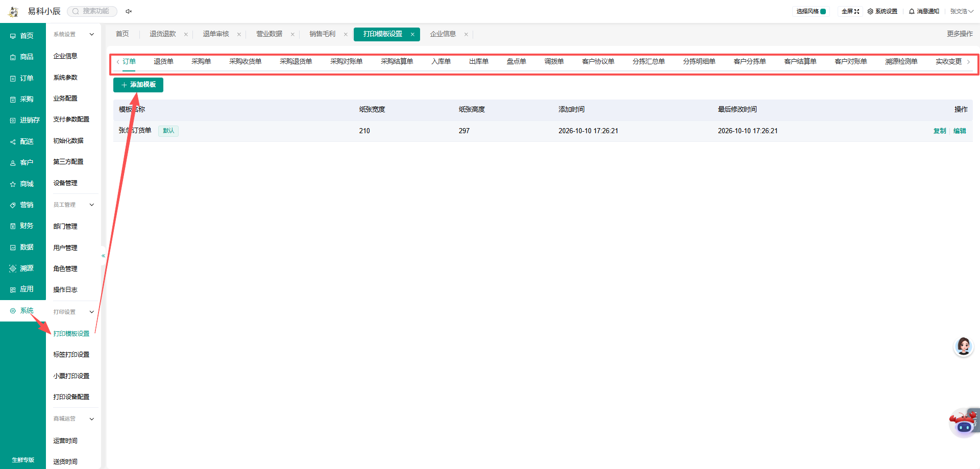The image size is (980, 469).
Task: Switch to the 营业数据 page tab
Action: pos(269,34)
